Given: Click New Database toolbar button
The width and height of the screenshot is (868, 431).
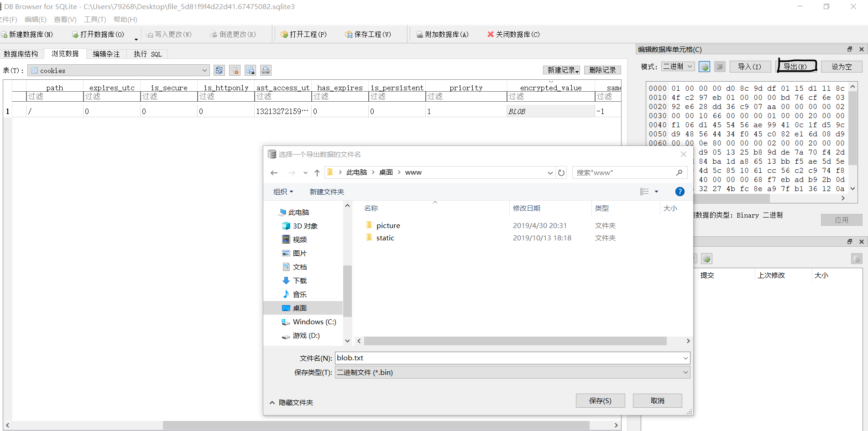Looking at the screenshot, I should pyautogui.click(x=27, y=34).
